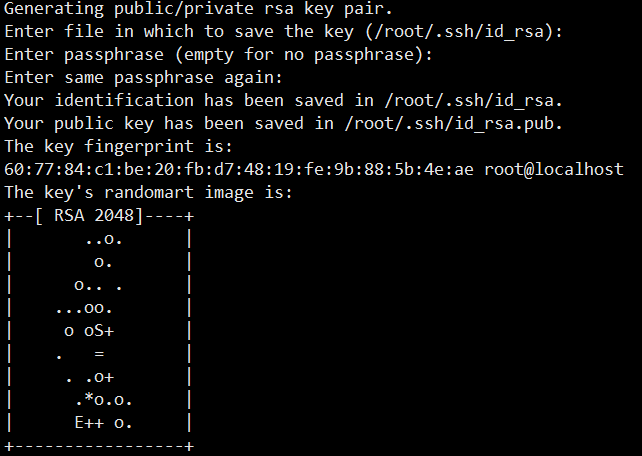Click the 'o oS+' randomart row
This screenshot has width=642, height=456.
pyautogui.click(x=89, y=331)
